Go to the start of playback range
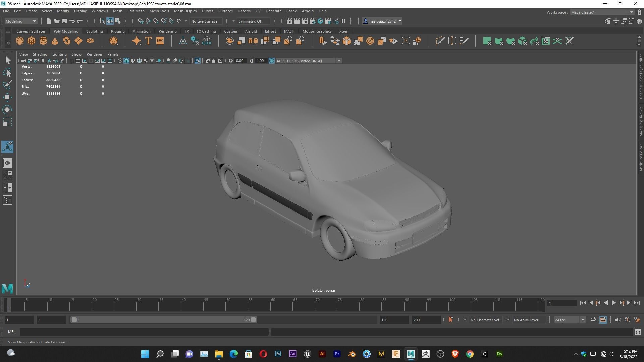 click(x=583, y=303)
